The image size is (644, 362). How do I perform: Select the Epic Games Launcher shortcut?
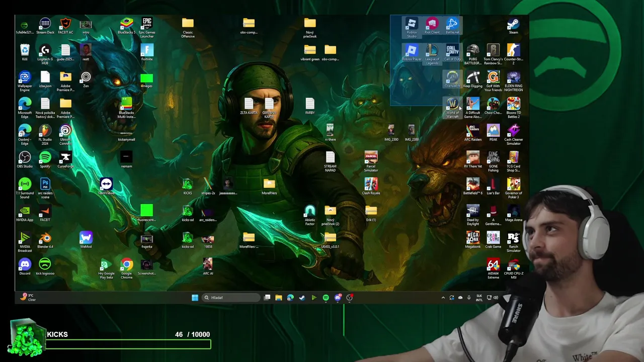[x=147, y=28]
